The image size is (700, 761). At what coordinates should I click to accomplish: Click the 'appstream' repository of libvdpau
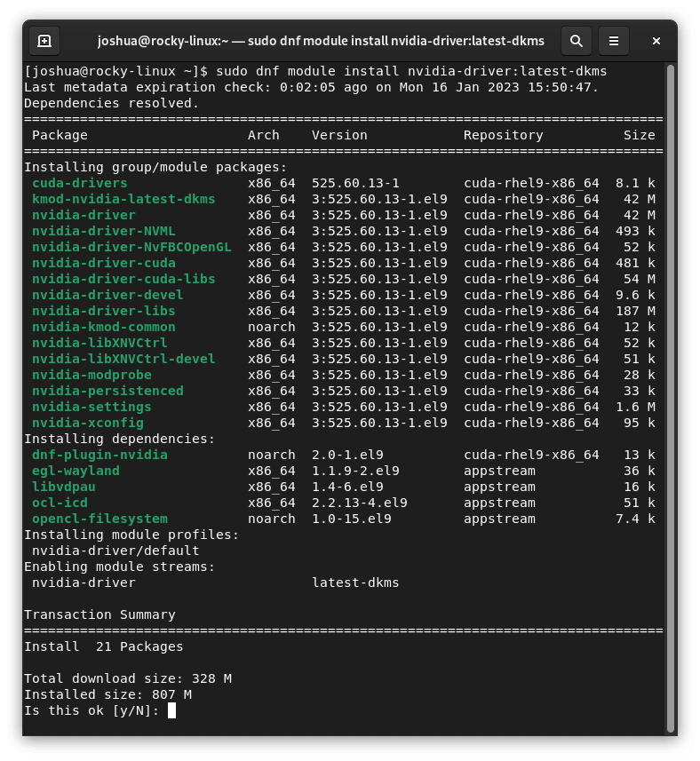tap(499, 487)
